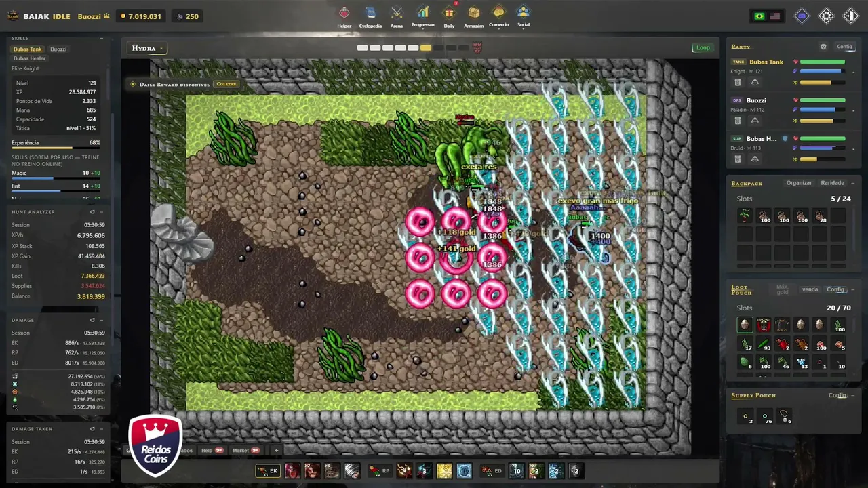Collapse the Damage panel
Image resolution: width=868 pixels, height=488 pixels.
pos(101,320)
